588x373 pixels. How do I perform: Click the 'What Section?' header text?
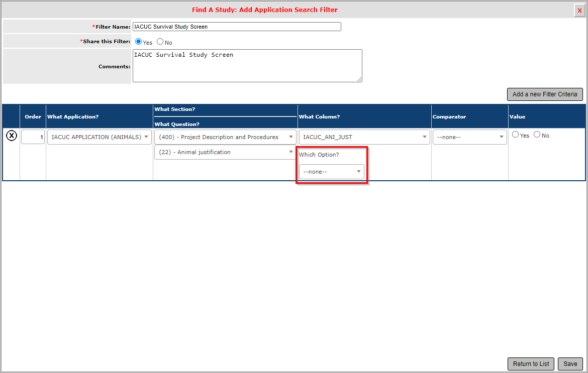[x=175, y=109]
